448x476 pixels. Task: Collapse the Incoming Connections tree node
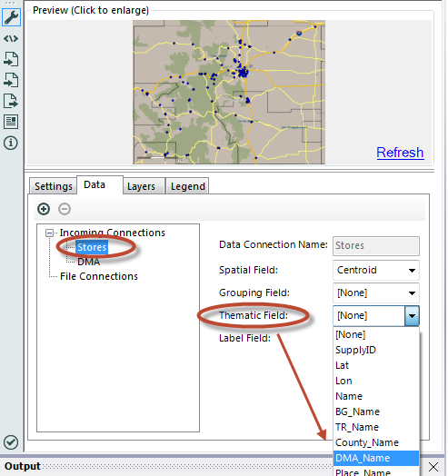pyautogui.click(x=49, y=233)
